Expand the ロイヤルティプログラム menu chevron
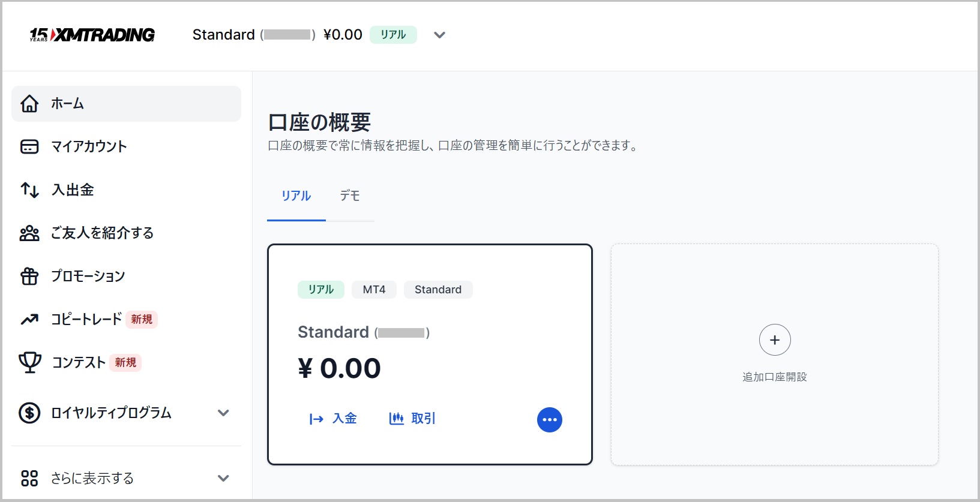This screenshot has height=502, width=980. (223, 413)
